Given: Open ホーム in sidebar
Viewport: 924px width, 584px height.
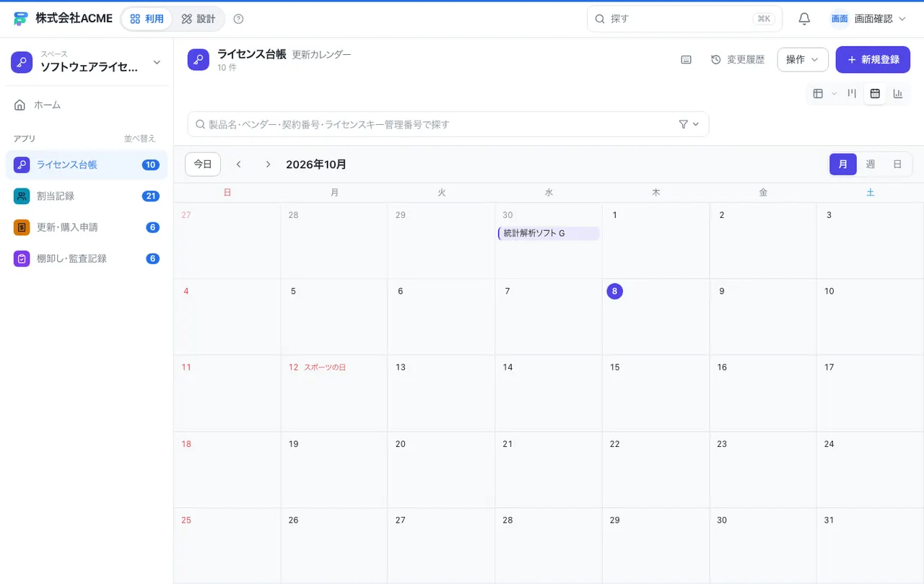Looking at the screenshot, I should click(87, 105).
